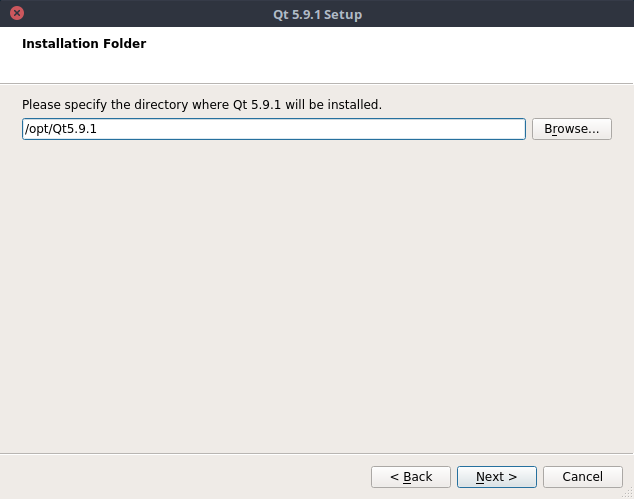
Task: Go to the Next installer step
Action: [x=497, y=476]
